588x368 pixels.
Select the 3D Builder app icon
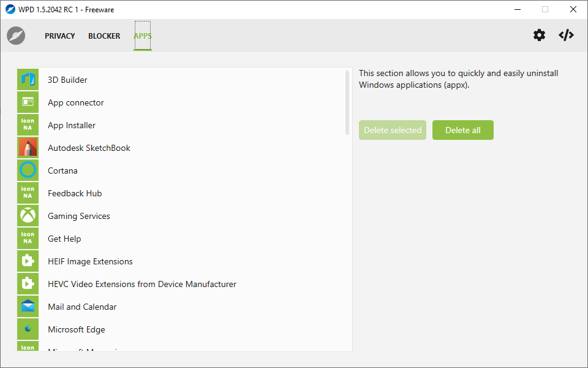pos(28,80)
